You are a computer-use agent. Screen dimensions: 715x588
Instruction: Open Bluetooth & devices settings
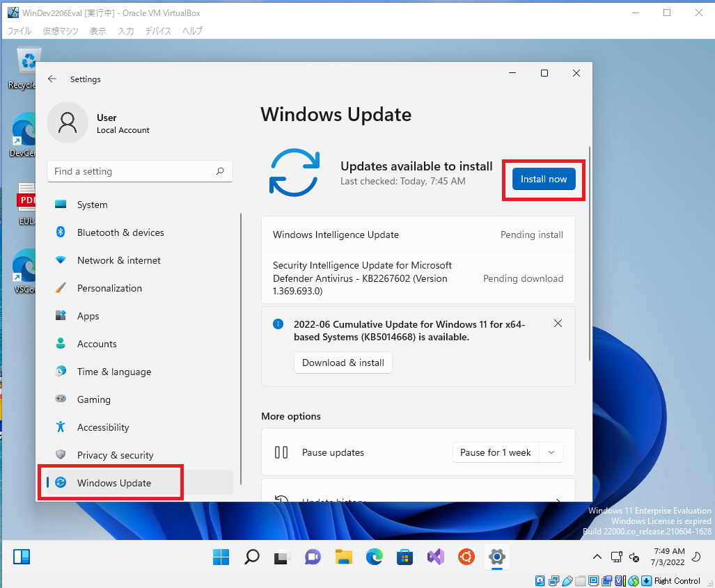[x=139, y=232]
